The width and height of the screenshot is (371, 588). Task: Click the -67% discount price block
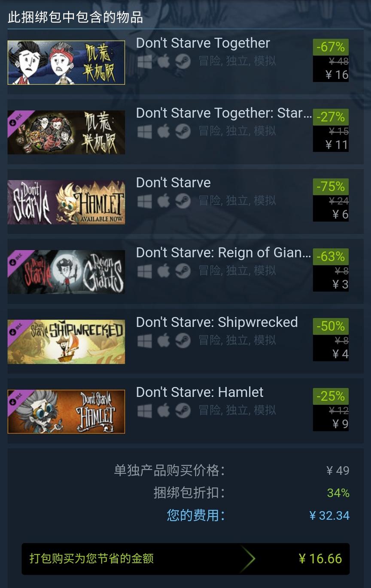coord(331,60)
